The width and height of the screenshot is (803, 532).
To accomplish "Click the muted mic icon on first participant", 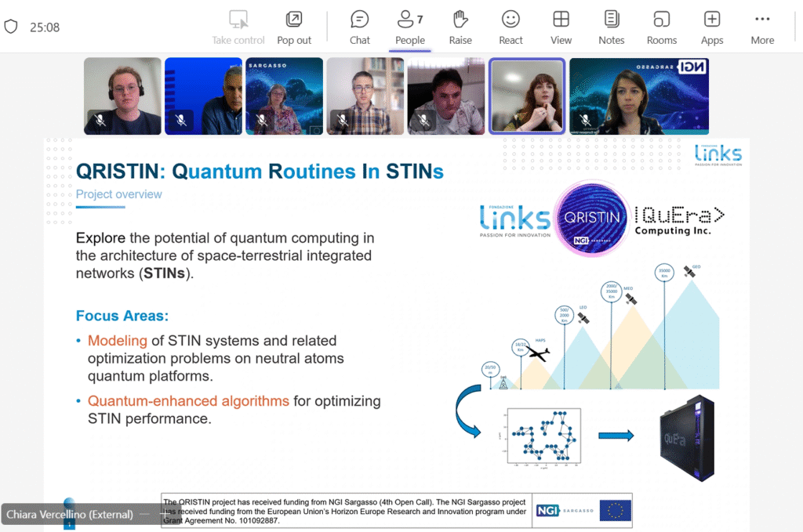I will [100, 120].
